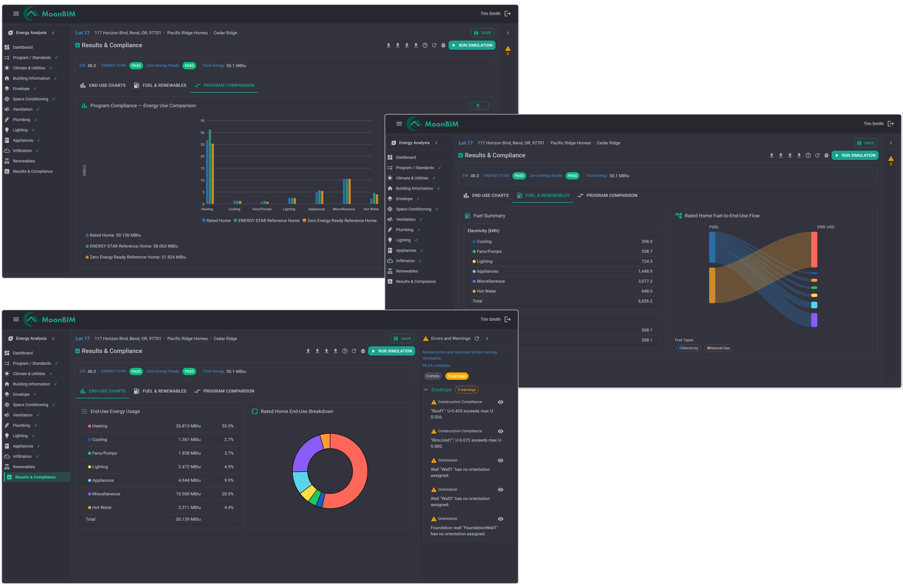Click the debug bug icon in the Fuel & Renewables window

pos(826,156)
